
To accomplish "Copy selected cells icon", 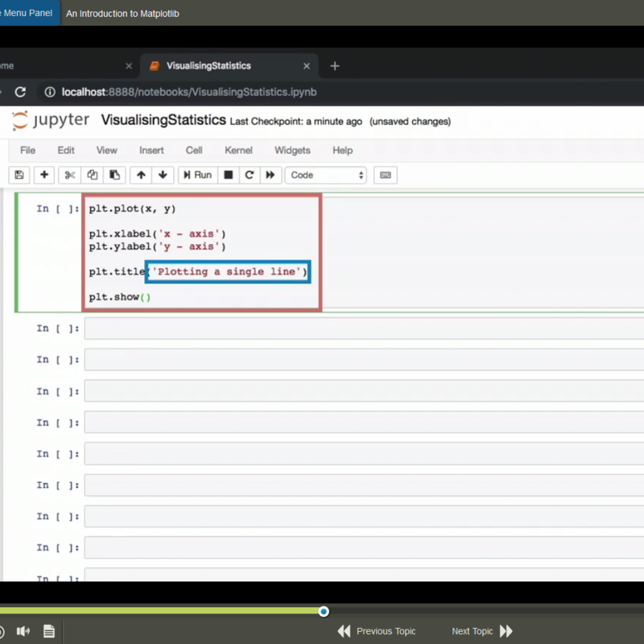I will coord(92,175).
